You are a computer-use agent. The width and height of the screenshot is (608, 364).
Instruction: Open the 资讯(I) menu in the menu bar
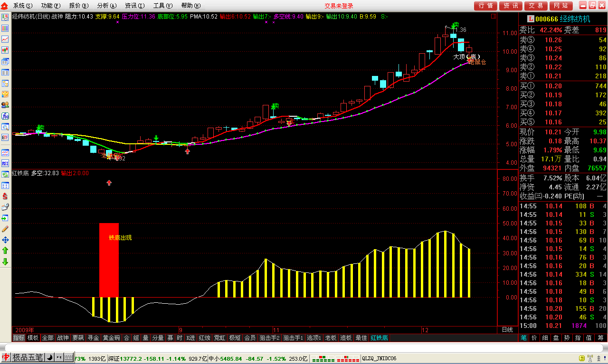pyautogui.click(x=135, y=6)
